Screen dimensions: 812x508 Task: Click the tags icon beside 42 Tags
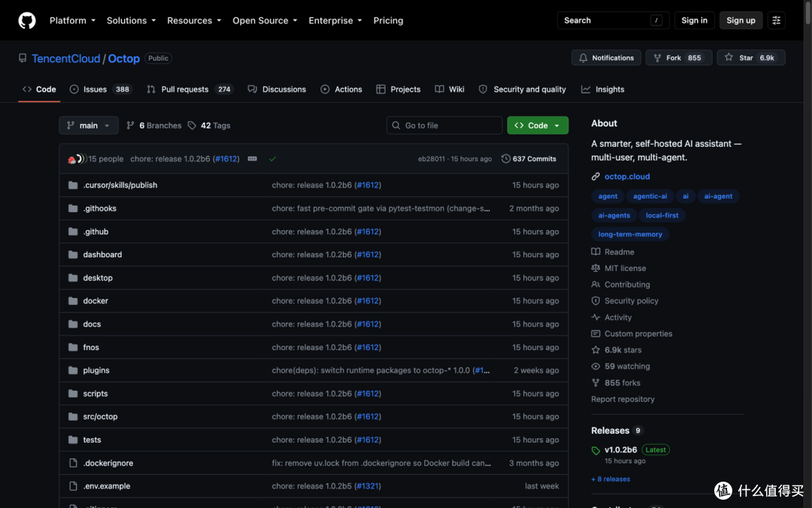(x=192, y=126)
